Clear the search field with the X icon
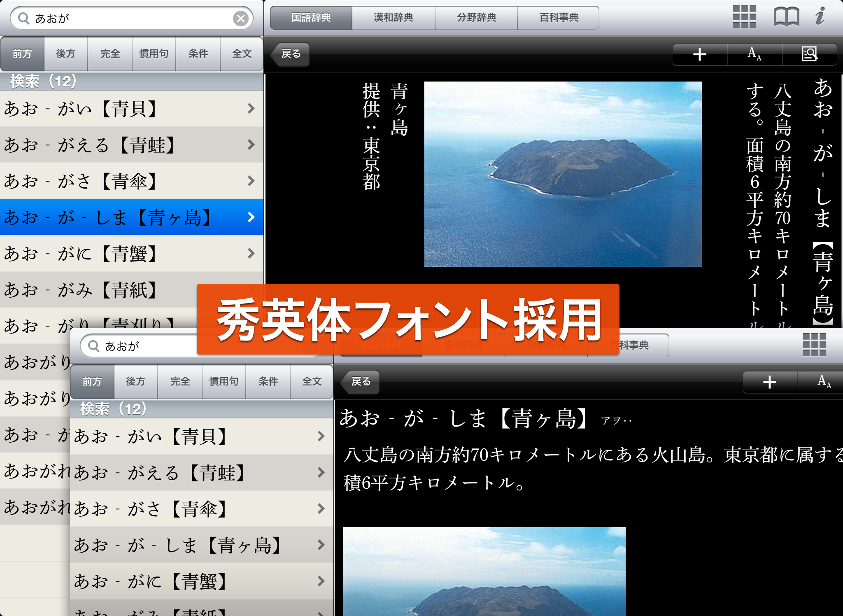The image size is (843, 616). coord(240,18)
